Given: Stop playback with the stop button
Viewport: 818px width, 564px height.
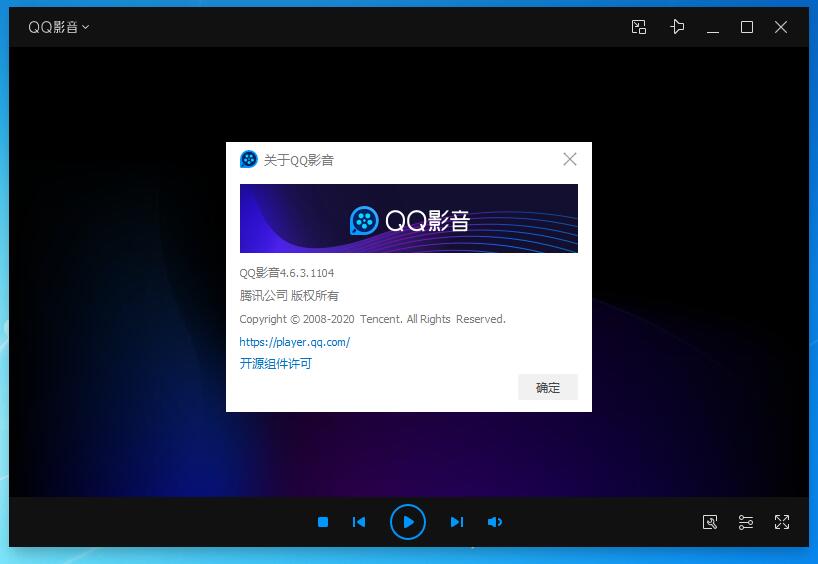Looking at the screenshot, I should point(323,522).
